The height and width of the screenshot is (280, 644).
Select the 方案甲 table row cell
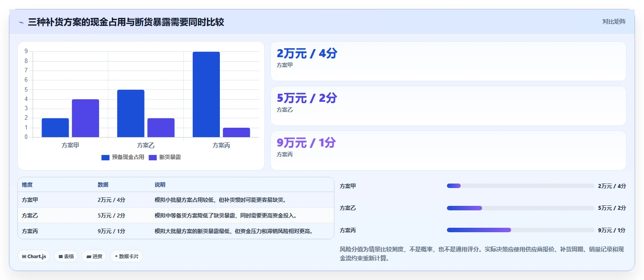pos(30,200)
